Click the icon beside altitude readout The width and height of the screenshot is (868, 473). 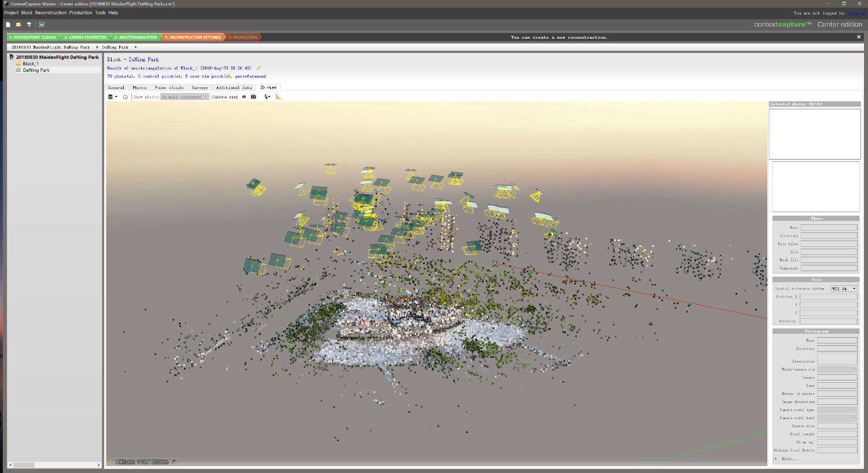[174, 461]
